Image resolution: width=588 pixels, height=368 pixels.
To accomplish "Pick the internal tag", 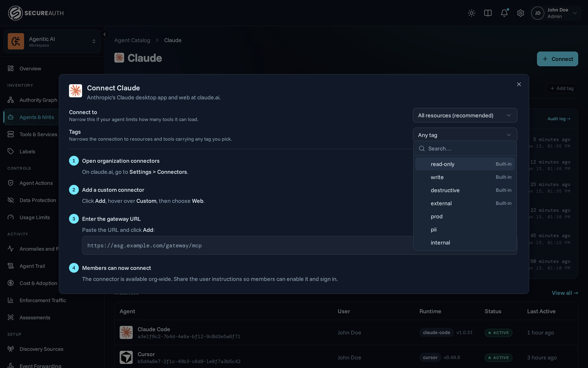I will (465, 242).
